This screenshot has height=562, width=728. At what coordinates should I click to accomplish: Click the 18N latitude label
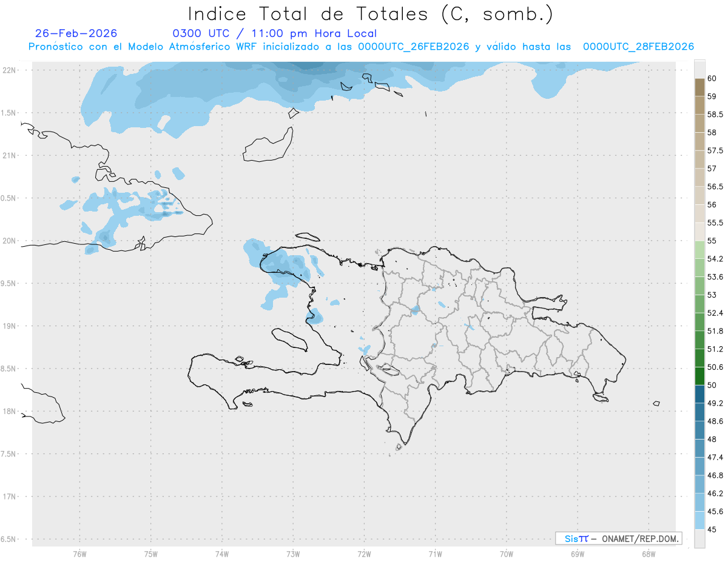click(x=10, y=412)
